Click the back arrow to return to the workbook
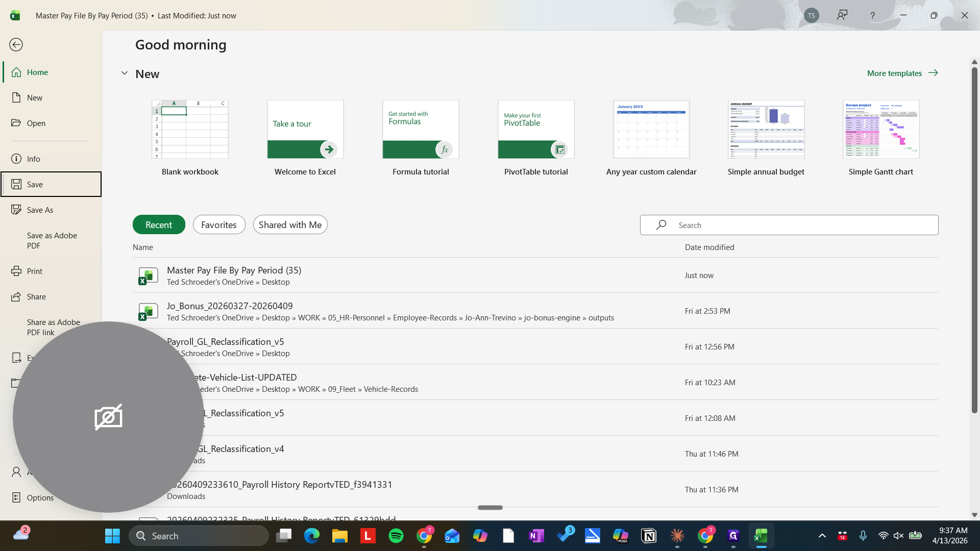980x551 pixels. (16, 45)
